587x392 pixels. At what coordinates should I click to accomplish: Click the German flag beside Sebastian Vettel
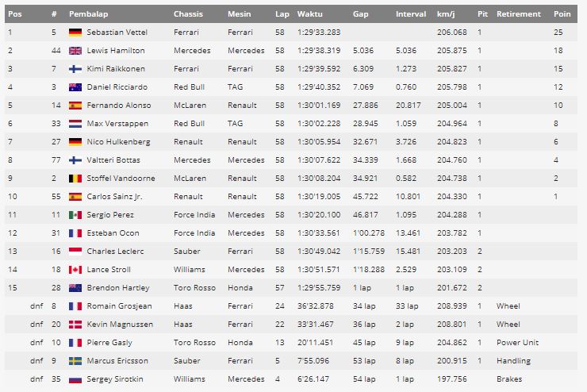click(75, 33)
